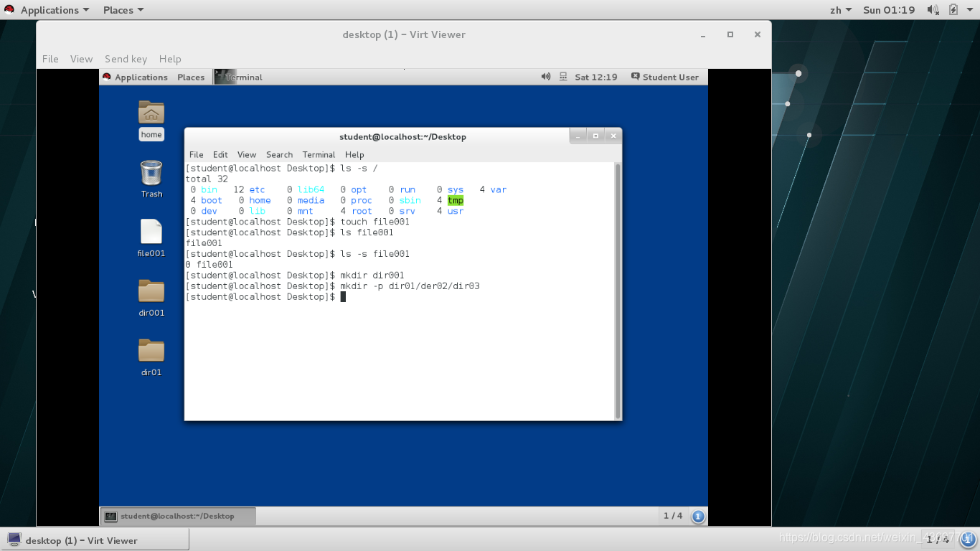The width and height of the screenshot is (980, 551).
Task: Click the 'etc' directory name in terminal
Action: tap(257, 189)
